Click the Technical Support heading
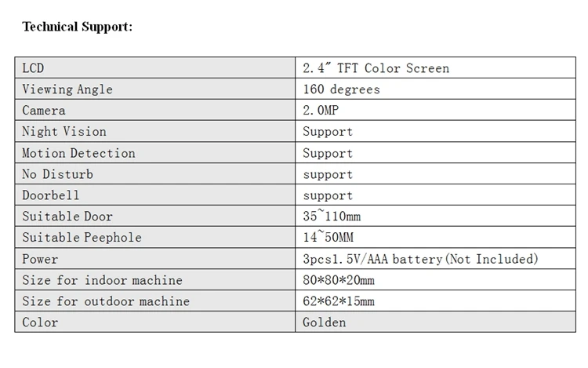 coord(78,27)
